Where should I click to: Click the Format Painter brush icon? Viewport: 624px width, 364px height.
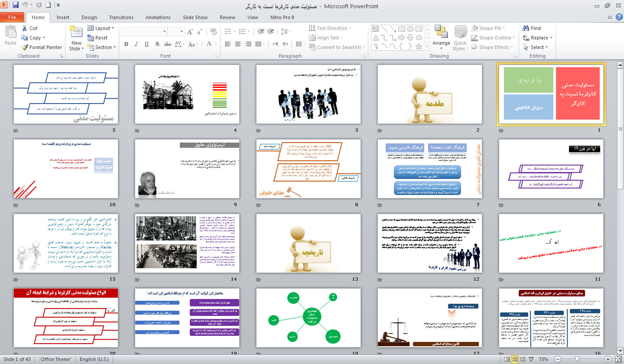point(25,47)
